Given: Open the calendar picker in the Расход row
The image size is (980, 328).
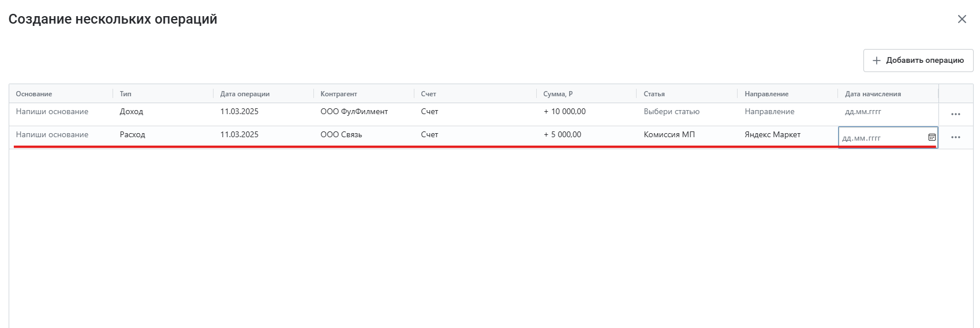Looking at the screenshot, I should (932, 137).
